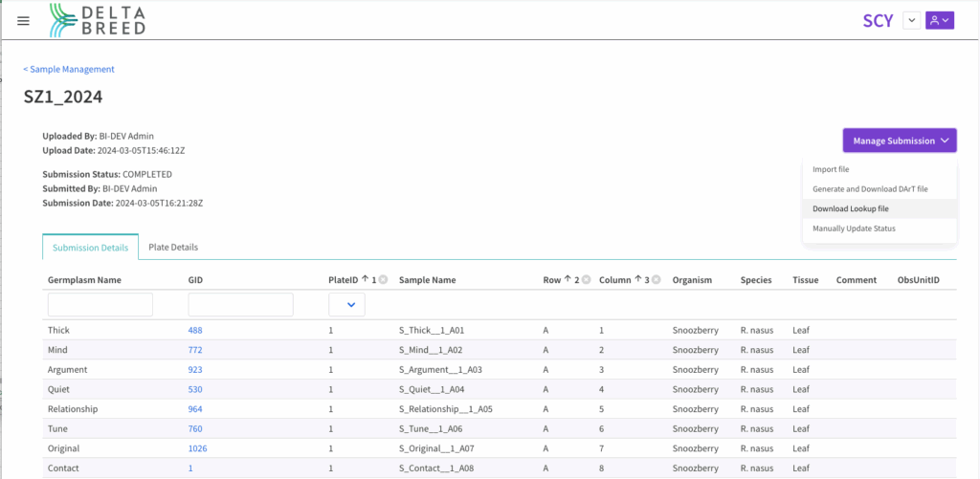Click the Delta Breed logo
Viewport: 980px width, 479px height.
coord(98,20)
